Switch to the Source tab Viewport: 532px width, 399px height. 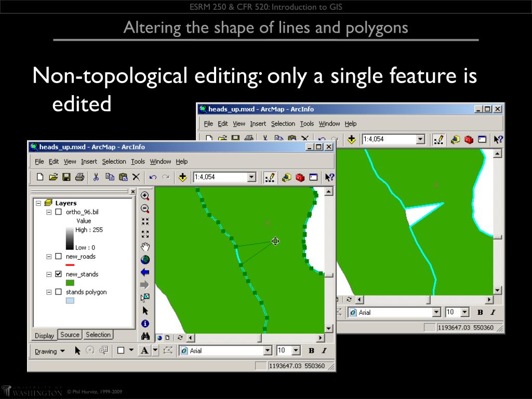click(x=70, y=335)
